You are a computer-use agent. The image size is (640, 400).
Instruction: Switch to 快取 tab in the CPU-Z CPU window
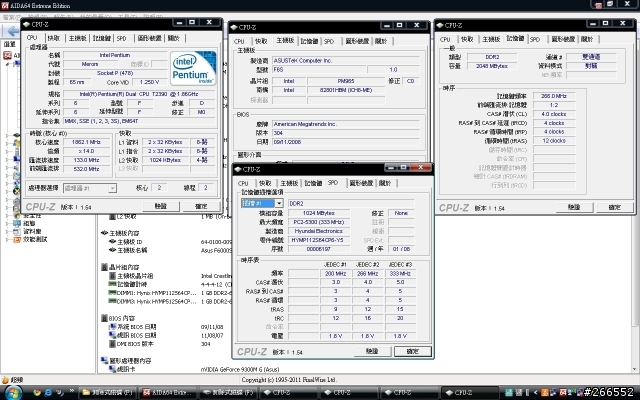tap(53, 38)
